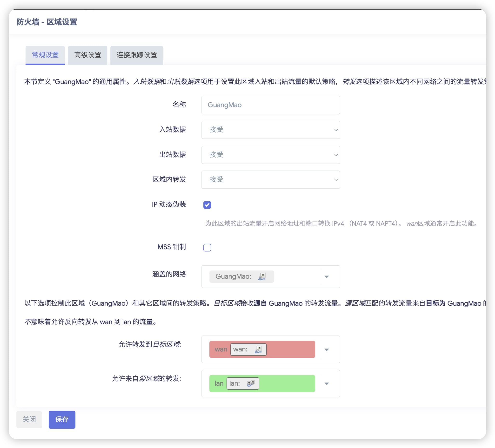This screenshot has width=495, height=448.
Task: Switch to the 高级设置 tab
Action: (87, 55)
